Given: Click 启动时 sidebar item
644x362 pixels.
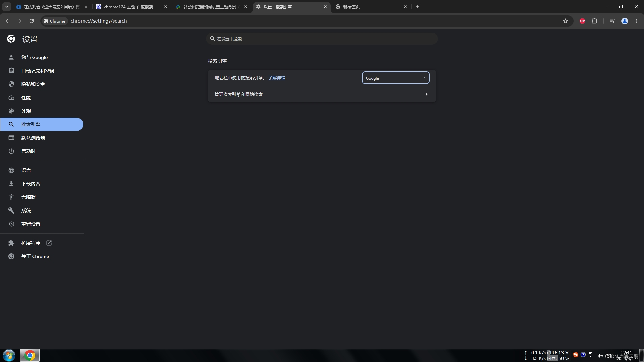Looking at the screenshot, I should tap(28, 151).
